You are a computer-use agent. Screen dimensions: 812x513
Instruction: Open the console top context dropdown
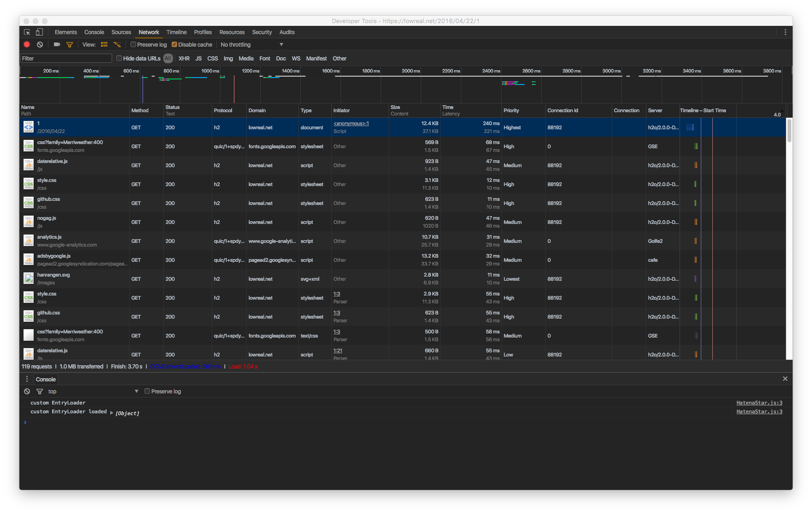tap(92, 392)
